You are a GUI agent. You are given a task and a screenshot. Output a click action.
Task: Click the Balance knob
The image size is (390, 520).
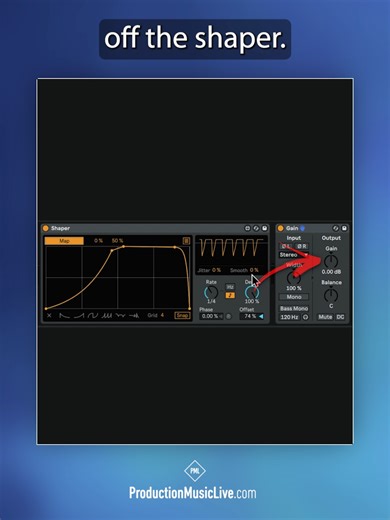(331, 295)
